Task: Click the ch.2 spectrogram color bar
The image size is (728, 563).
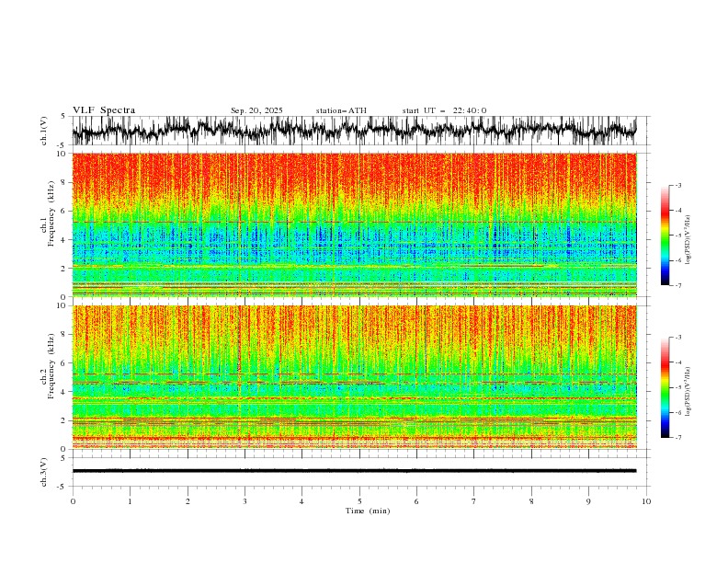Action: point(665,387)
